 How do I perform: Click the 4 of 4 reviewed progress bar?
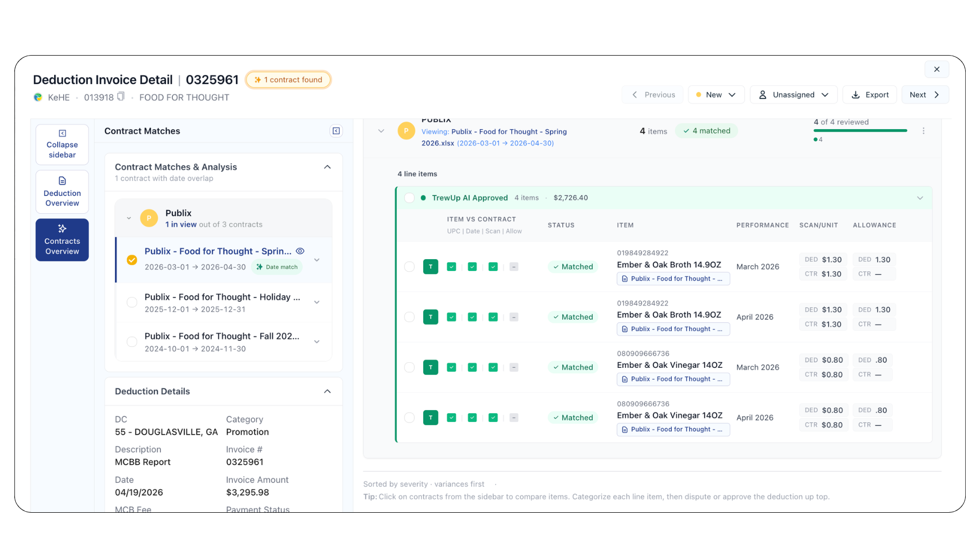pos(860,131)
